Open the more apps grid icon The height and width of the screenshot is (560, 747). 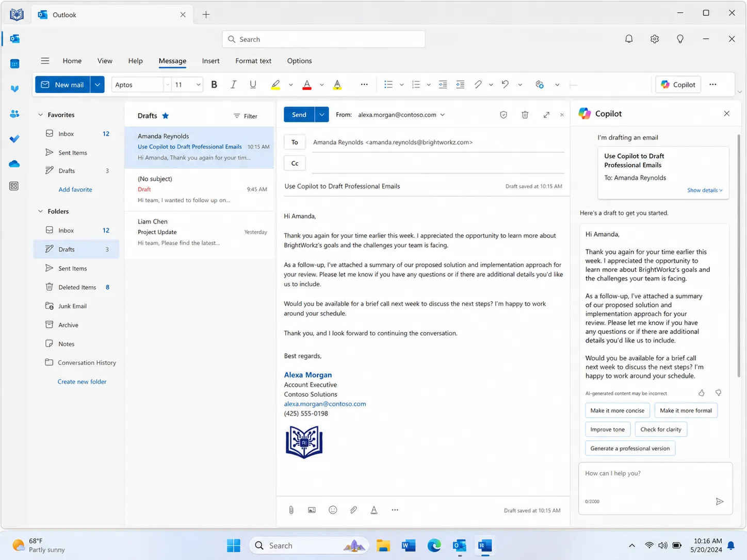14,186
